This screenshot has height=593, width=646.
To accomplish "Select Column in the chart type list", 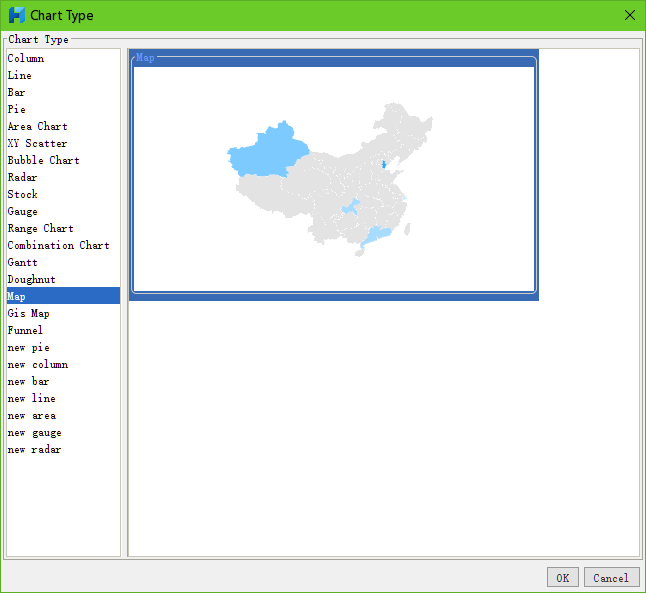I will (x=63, y=58).
